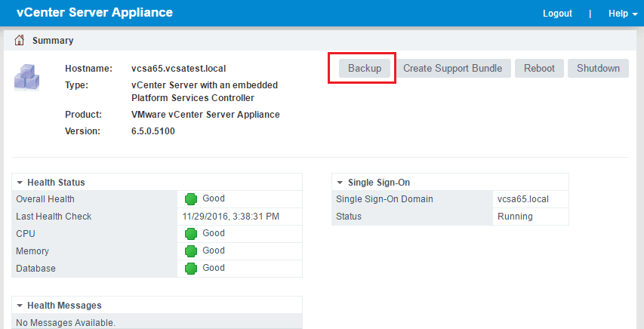Click the Backup button

click(365, 68)
